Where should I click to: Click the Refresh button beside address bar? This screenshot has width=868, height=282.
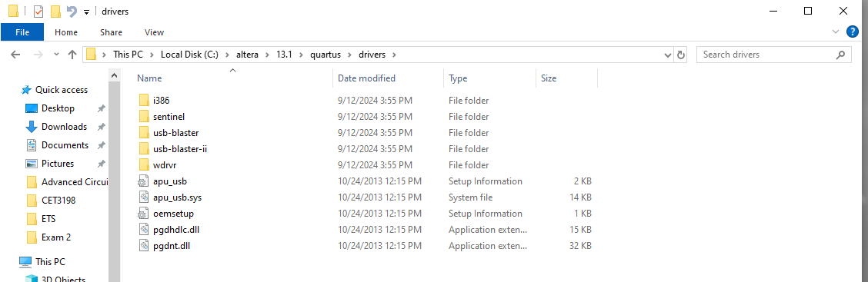coord(681,55)
